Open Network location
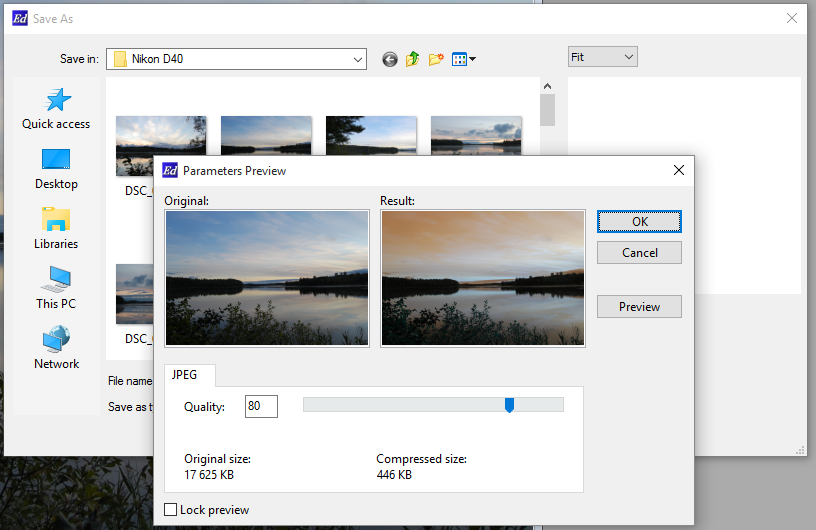This screenshot has height=530, width=816. pos(56,348)
